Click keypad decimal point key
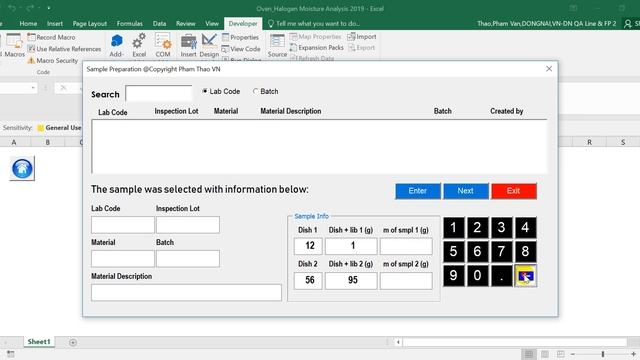640x360 pixels. (x=501, y=276)
